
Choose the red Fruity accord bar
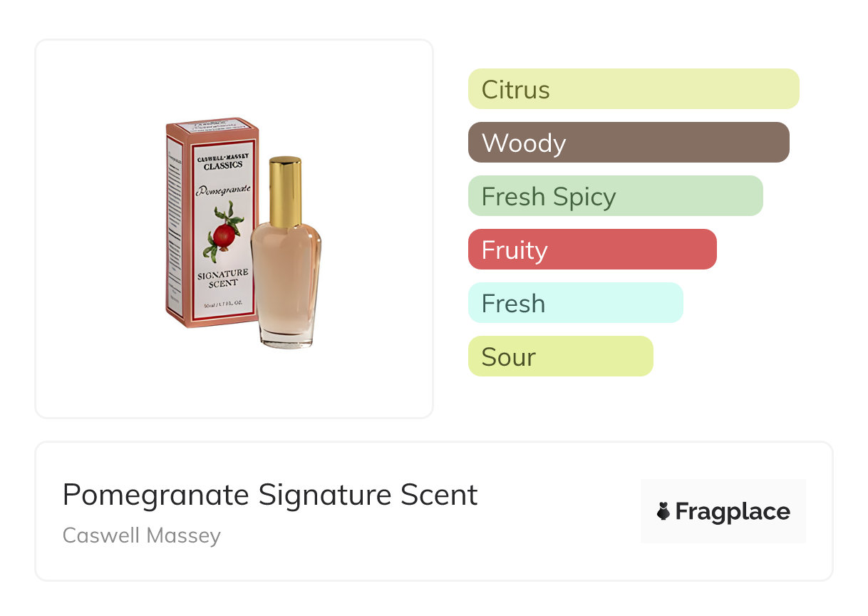tap(591, 250)
